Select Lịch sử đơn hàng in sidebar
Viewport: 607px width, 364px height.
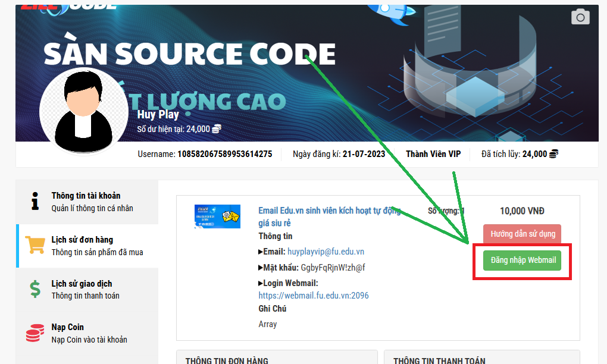pyautogui.click(x=82, y=240)
